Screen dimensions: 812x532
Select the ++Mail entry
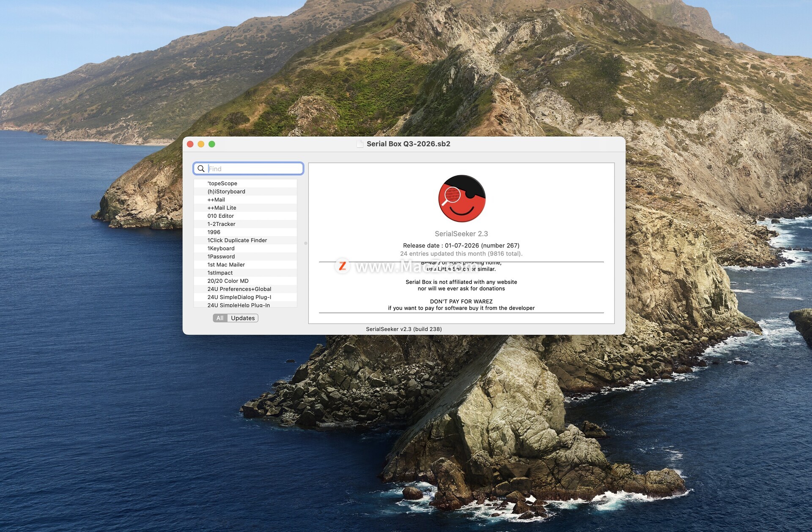[x=245, y=200]
